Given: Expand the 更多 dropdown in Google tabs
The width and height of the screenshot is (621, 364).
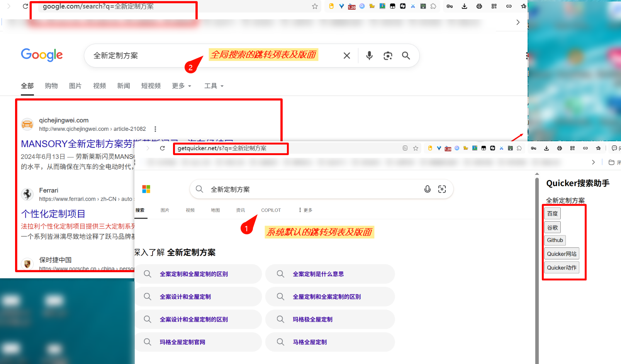Looking at the screenshot, I should coord(182,86).
